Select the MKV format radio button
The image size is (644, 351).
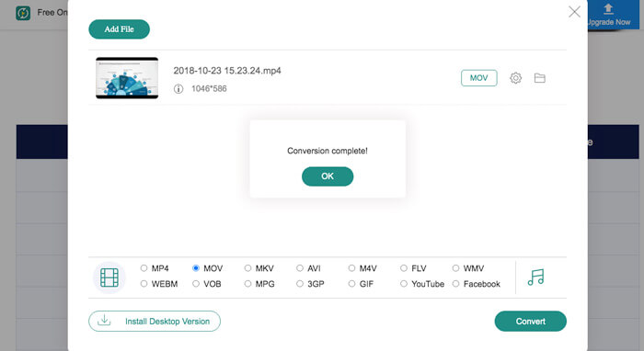[x=247, y=268]
